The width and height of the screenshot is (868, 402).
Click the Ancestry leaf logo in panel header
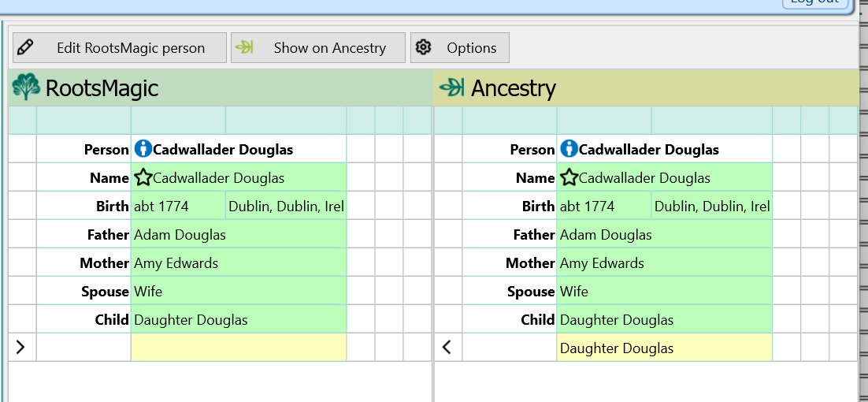point(451,87)
